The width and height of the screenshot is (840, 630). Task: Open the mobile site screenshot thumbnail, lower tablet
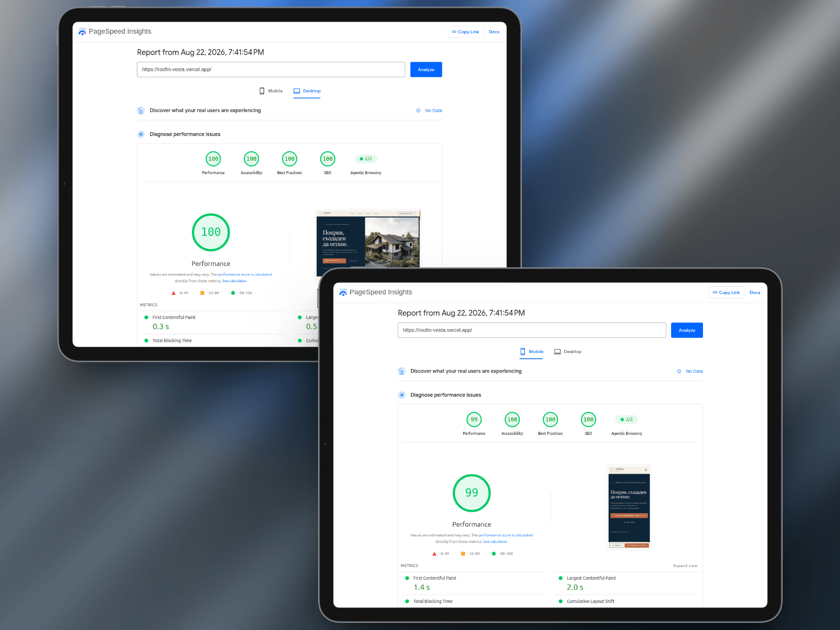pyautogui.click(x=629, y=507)
